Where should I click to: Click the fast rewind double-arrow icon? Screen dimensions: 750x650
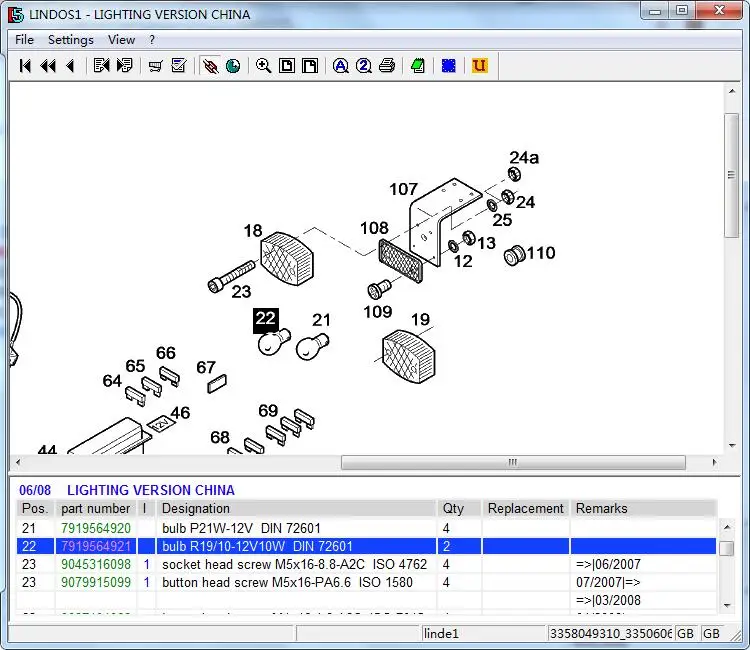click(47, 66)
